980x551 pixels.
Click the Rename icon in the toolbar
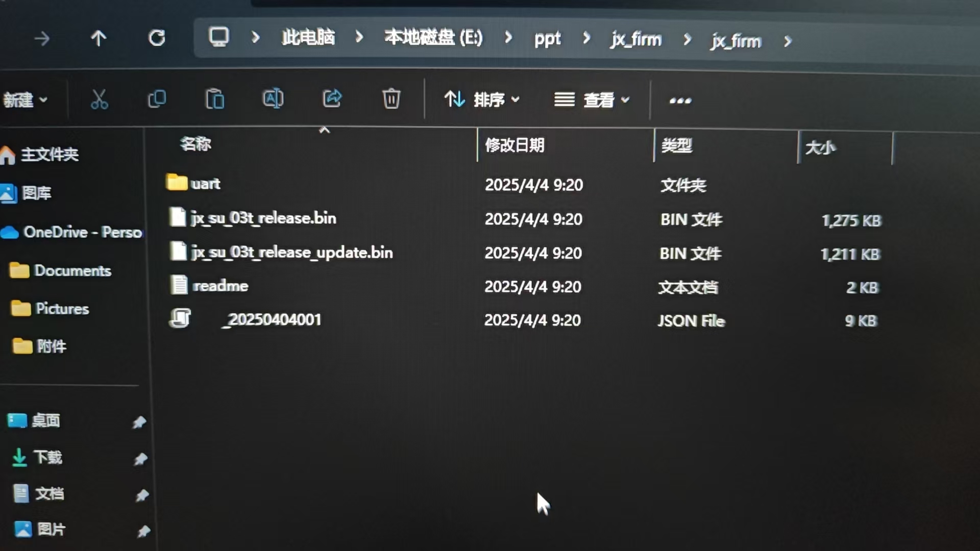click(x=274, y=99)
